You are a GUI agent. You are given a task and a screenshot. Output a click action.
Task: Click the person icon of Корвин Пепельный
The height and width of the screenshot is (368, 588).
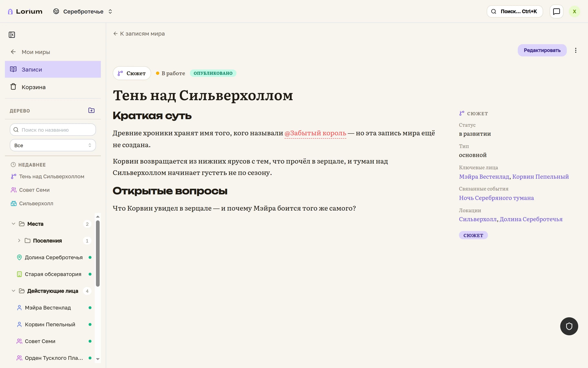pos(19,324)
